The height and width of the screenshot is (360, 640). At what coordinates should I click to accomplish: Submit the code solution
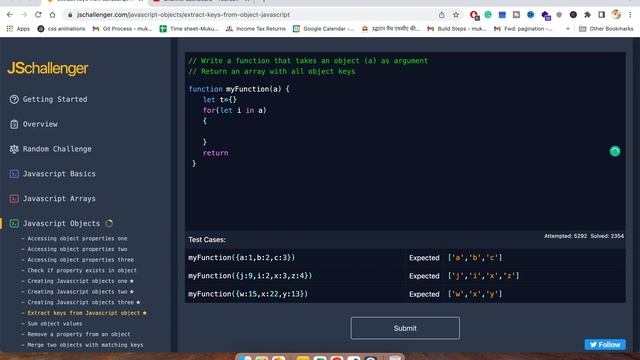click(x=405, y=328)
